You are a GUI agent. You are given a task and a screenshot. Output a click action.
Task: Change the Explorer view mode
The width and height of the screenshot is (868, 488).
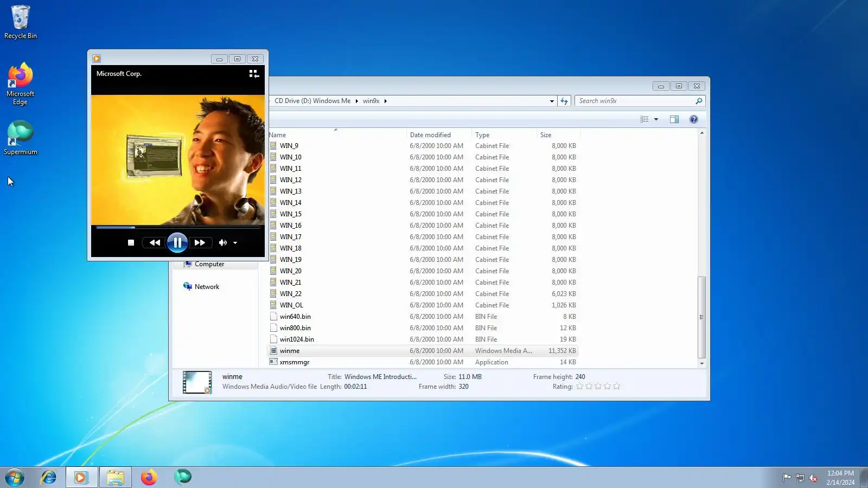(x=644, y=119)
